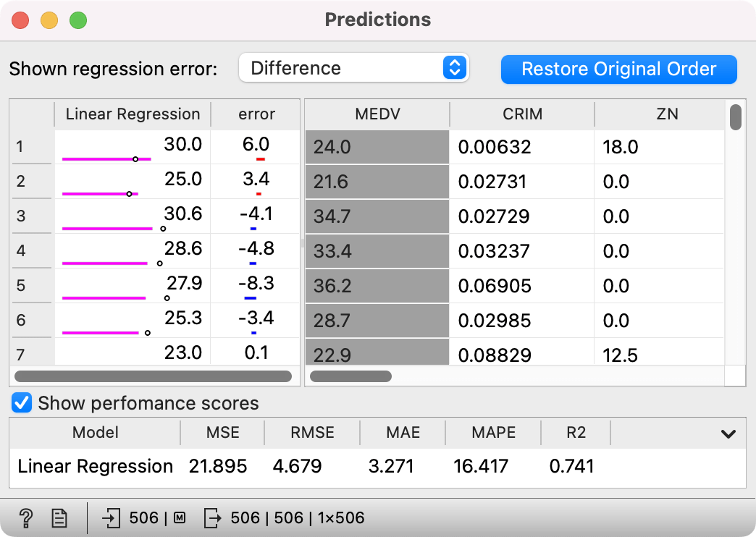Click the RMSE score column header

(312, 433)
